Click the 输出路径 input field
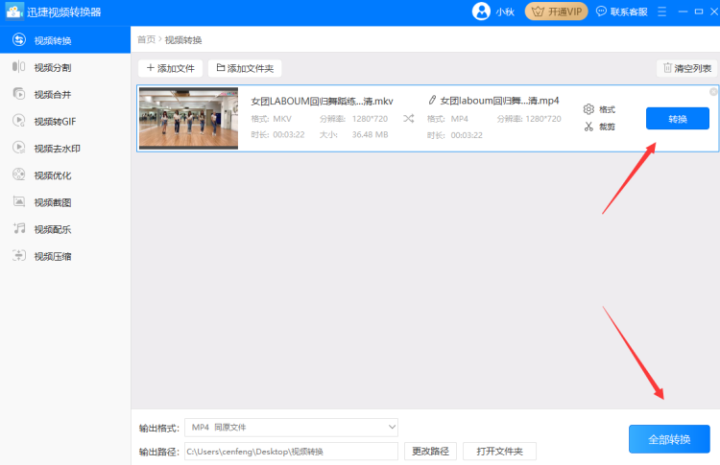720x465 pixels. tap(291, 452)
